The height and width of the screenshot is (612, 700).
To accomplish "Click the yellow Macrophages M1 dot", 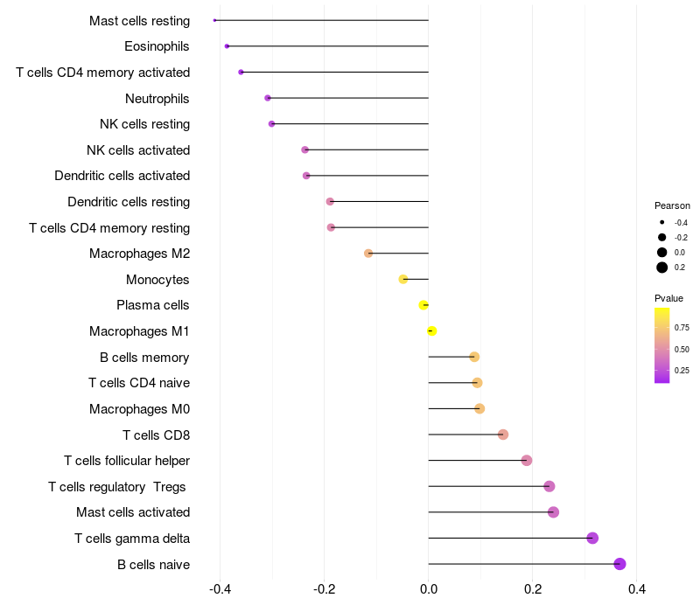I will point(431,331).
